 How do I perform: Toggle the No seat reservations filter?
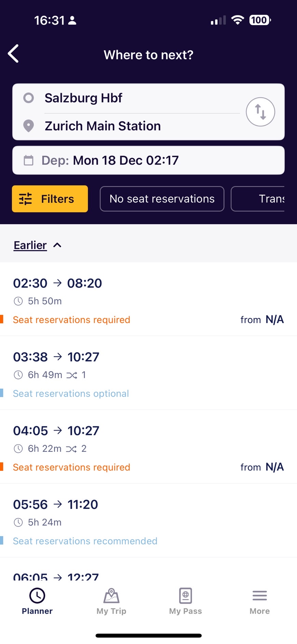(162, 199)
